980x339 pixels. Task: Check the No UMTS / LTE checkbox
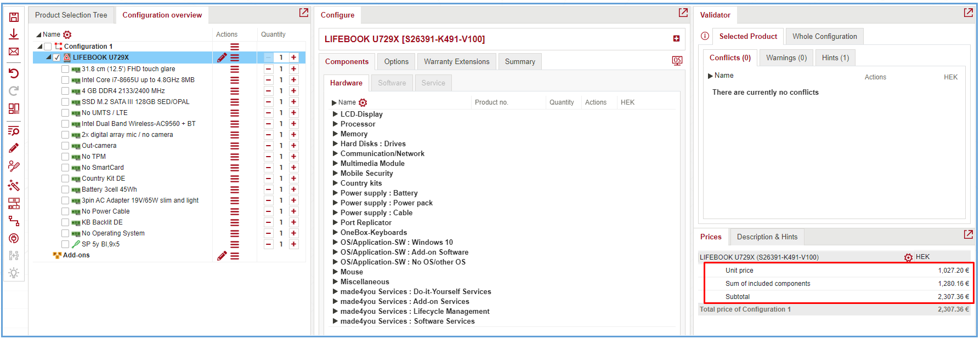(x=65, y=113)
